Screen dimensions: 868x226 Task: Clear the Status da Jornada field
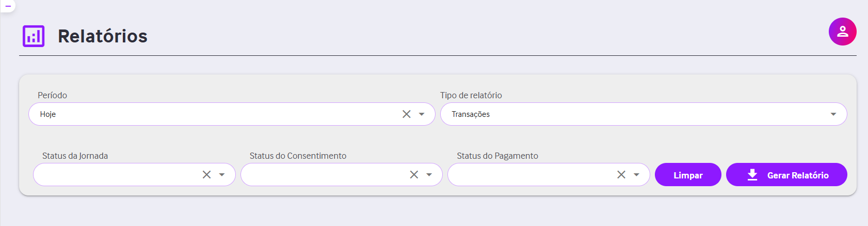click(206, 175)
